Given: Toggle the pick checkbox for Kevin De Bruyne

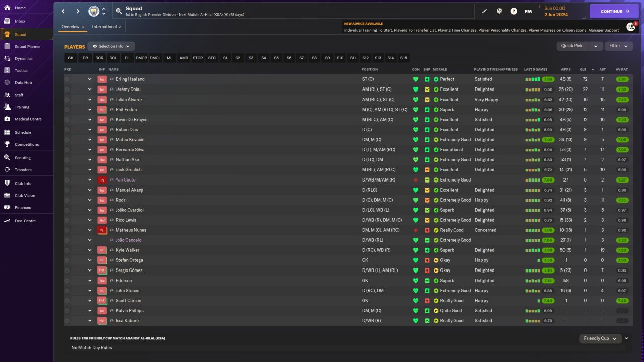Looking at the screenshot, I should pyautogui.click(x=67, y=120).
